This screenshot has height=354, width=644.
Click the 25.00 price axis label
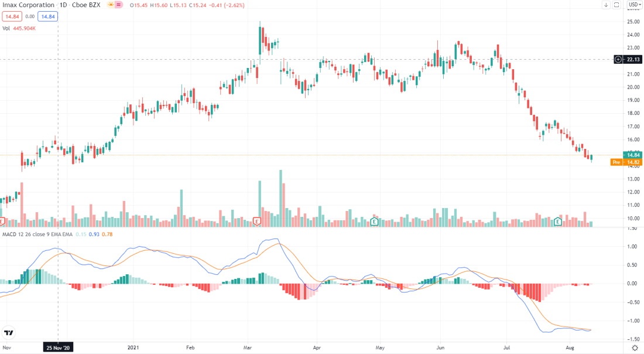coord(633,22)
